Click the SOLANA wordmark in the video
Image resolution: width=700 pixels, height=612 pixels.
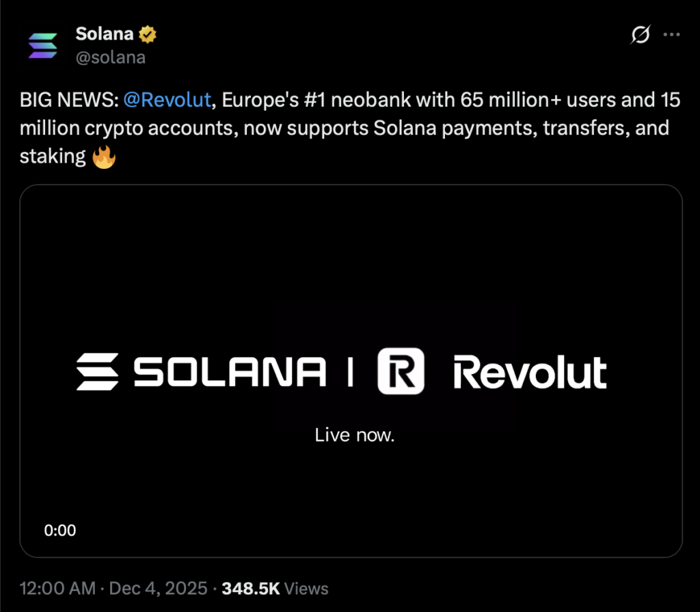click(x=229, y=371)
